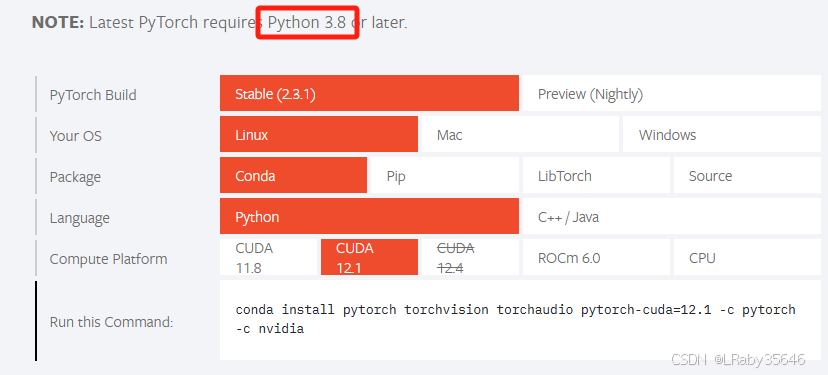Pick Mac as your OS

tap(520, 135)
